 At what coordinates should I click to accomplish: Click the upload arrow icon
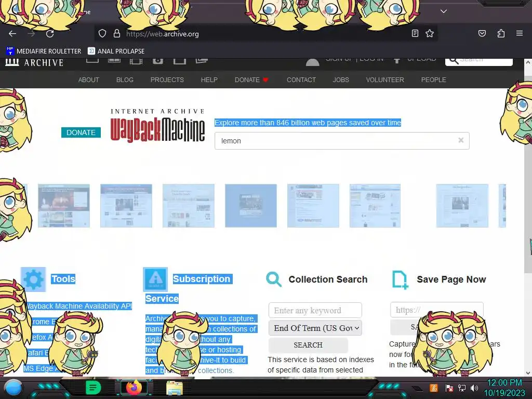(396, 61)
